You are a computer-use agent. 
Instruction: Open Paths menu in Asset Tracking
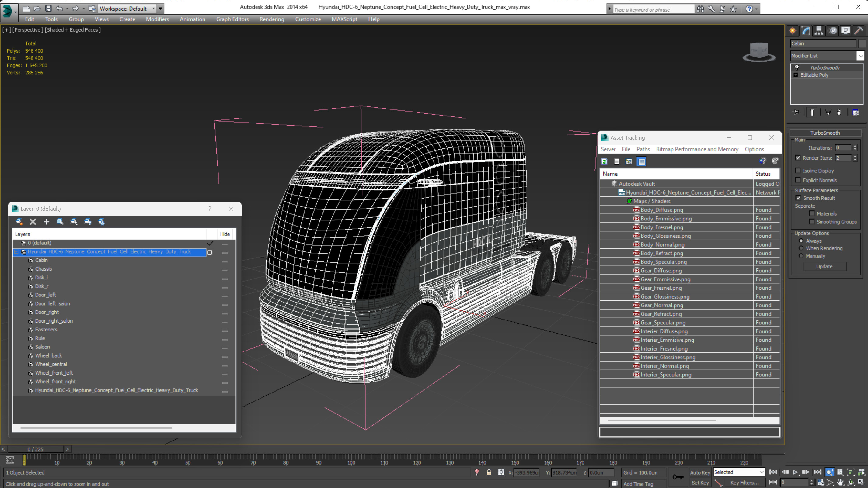coord(643,149)
